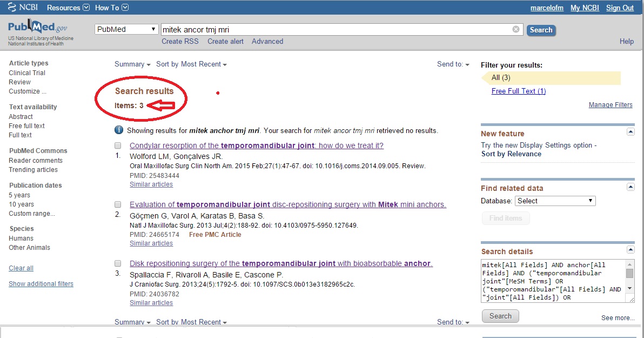
Task: Open the marcelofm account link
Action: point(547,8)
